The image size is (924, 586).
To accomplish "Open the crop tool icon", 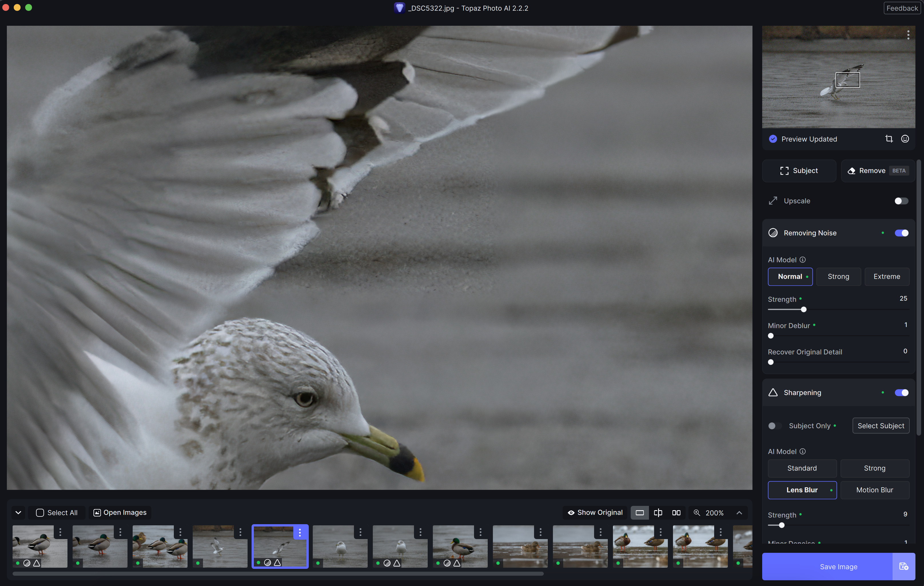I will point(889,138).
